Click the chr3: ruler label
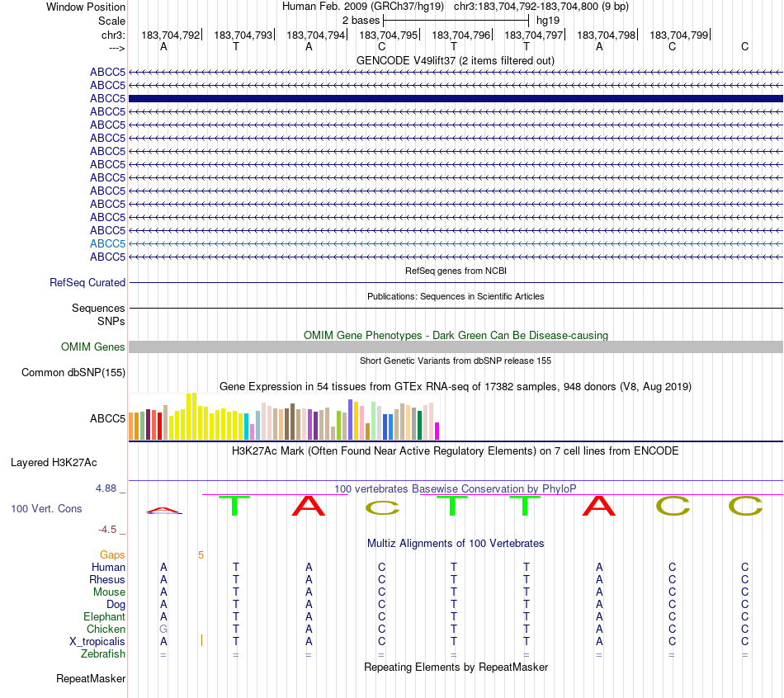This screenshot has width=784, height=698. pyautogui.click(x=113, y=35)
